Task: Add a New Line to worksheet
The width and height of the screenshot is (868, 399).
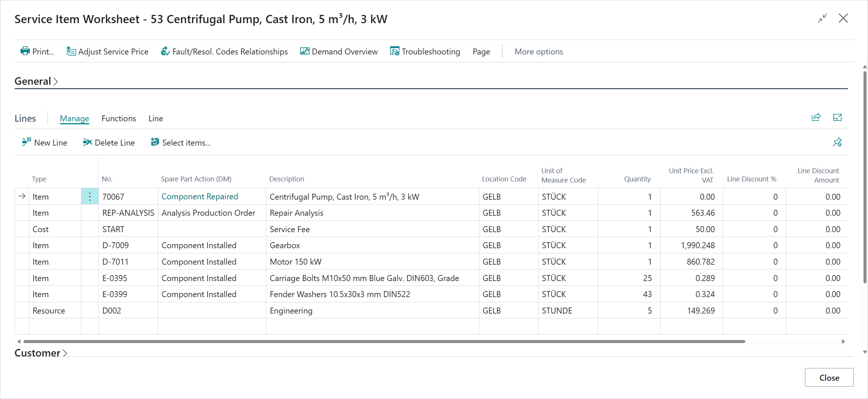Action: pos(45,143)
